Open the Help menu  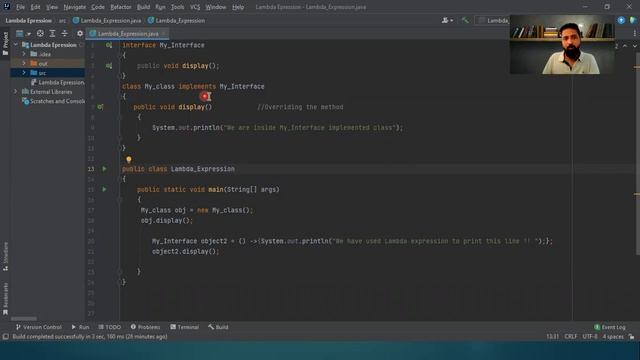[238, 7]
